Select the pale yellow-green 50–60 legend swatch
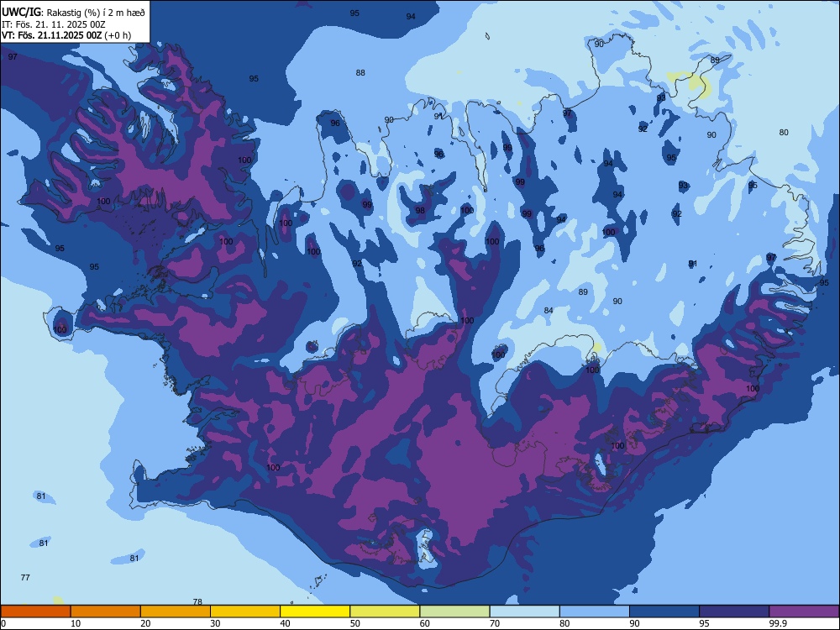Viewport: 840px width, 630px height. coord(385,612)
